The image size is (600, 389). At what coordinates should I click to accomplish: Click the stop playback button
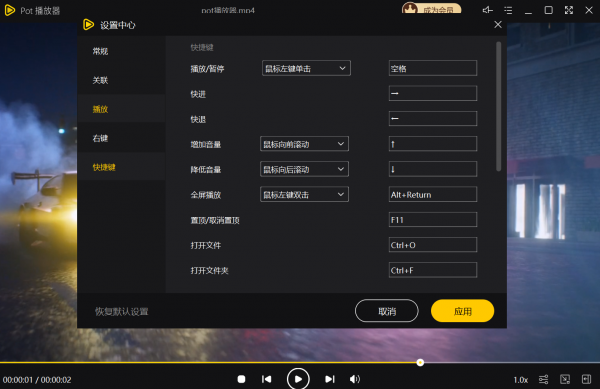coord(241,379)
